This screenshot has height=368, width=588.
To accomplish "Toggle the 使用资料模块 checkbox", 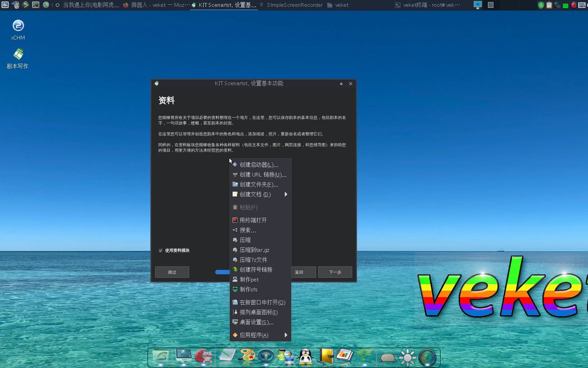I will tap(161, 250).
